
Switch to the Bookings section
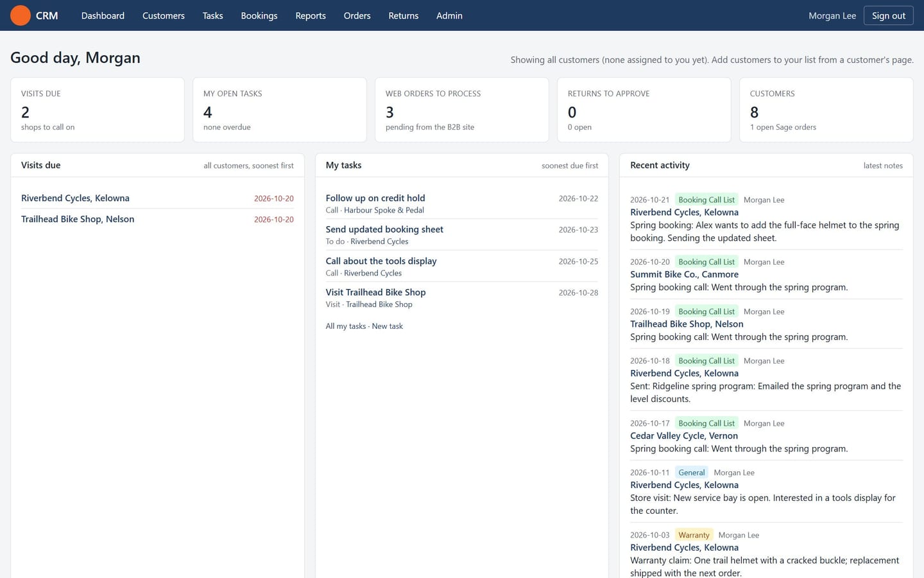(x=259, y=15)
